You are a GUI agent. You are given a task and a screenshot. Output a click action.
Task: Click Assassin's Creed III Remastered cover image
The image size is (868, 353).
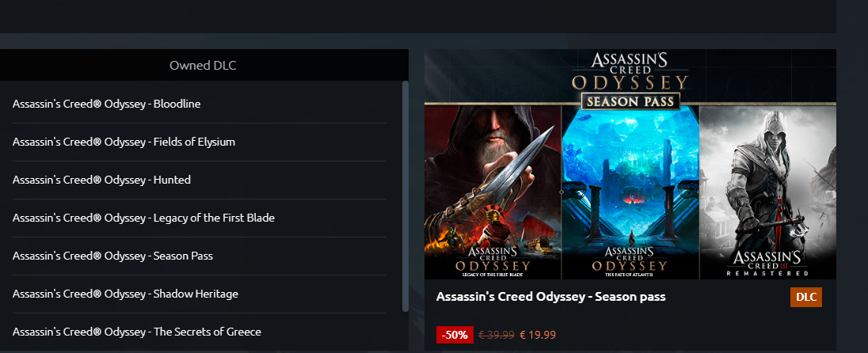tap(768, 192)
